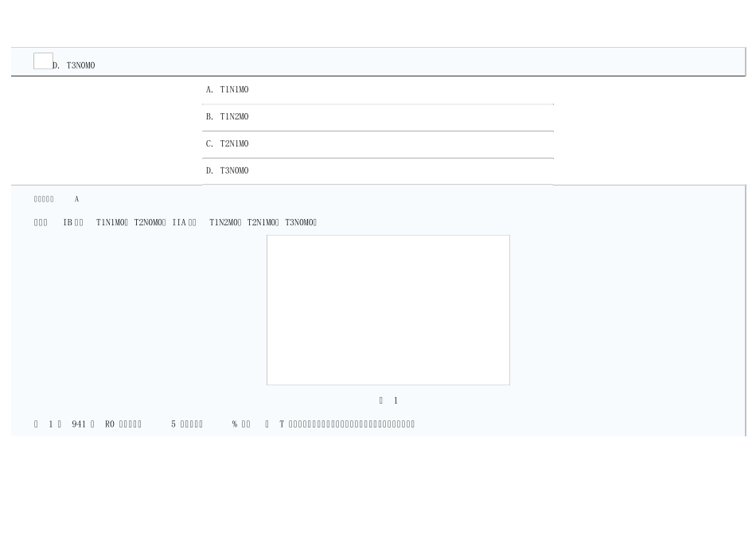Click the bottom text line containing 941
This screenshot has height=535, width=756.
[x=224, y=424]
